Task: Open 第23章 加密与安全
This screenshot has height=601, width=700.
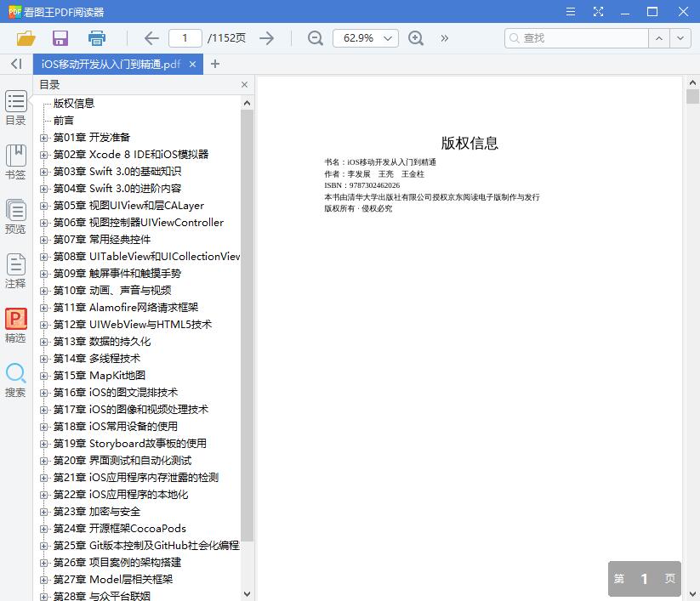Action: pyautogui.click(x=97, y=512)
